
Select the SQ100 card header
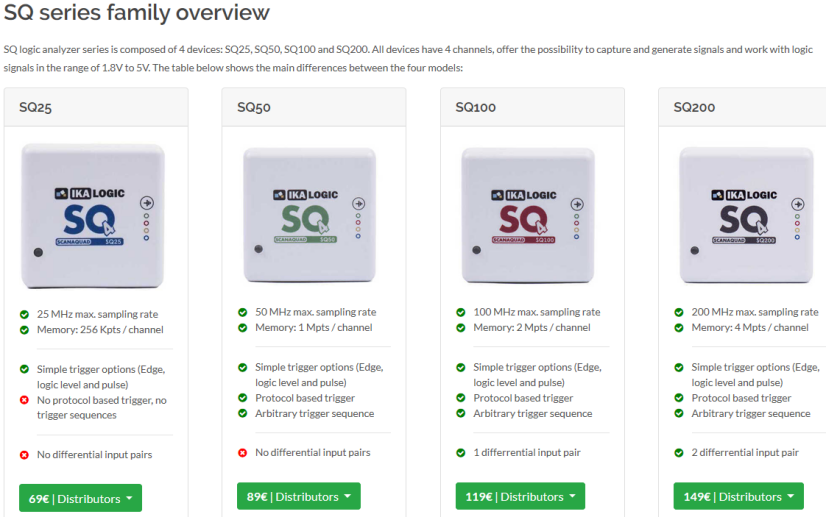(x=533, y=108)
